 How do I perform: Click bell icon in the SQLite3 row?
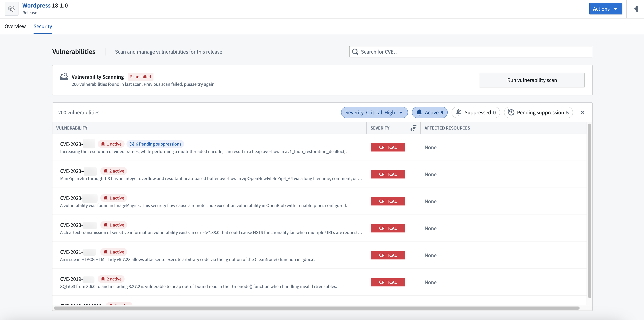(x=103, y=279)
